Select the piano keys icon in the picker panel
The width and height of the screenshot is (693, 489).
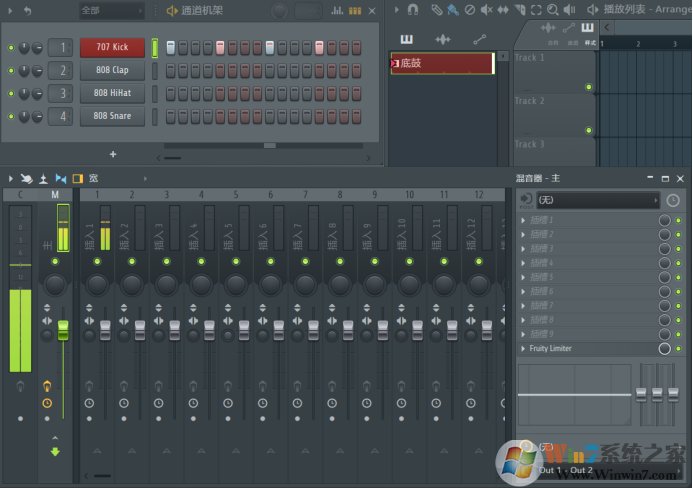click(x=406, y=39)
